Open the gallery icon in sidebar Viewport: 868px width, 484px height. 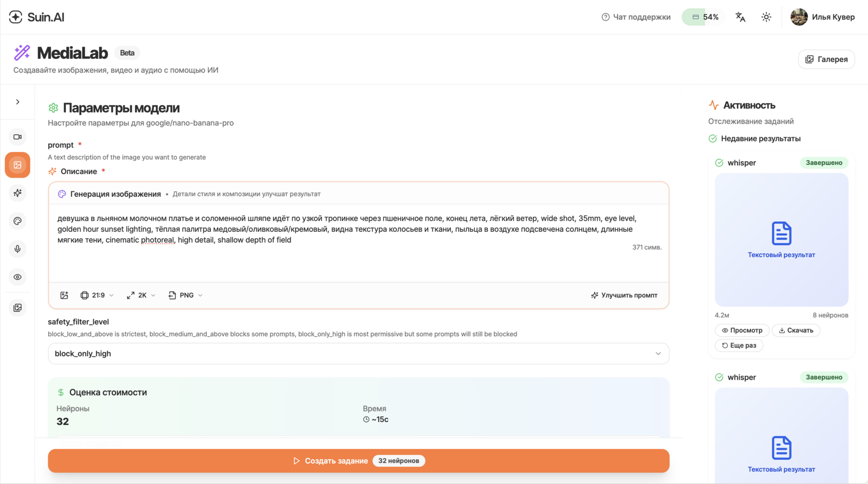[18, 308]
